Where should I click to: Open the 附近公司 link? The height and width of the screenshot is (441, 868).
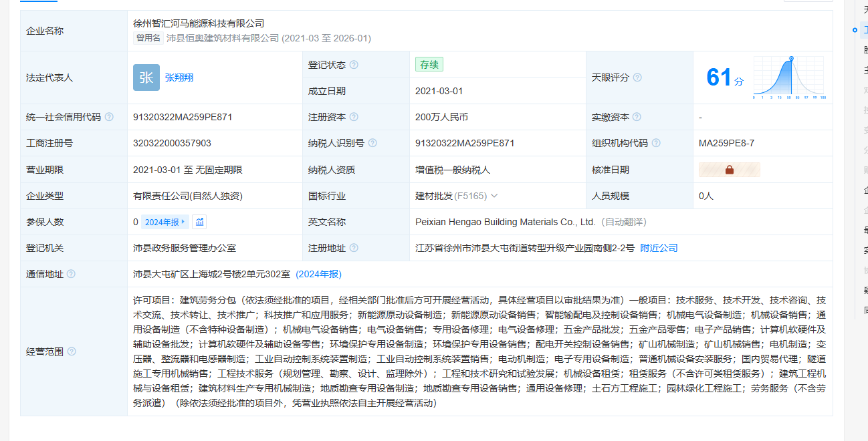tap(659, 248)
